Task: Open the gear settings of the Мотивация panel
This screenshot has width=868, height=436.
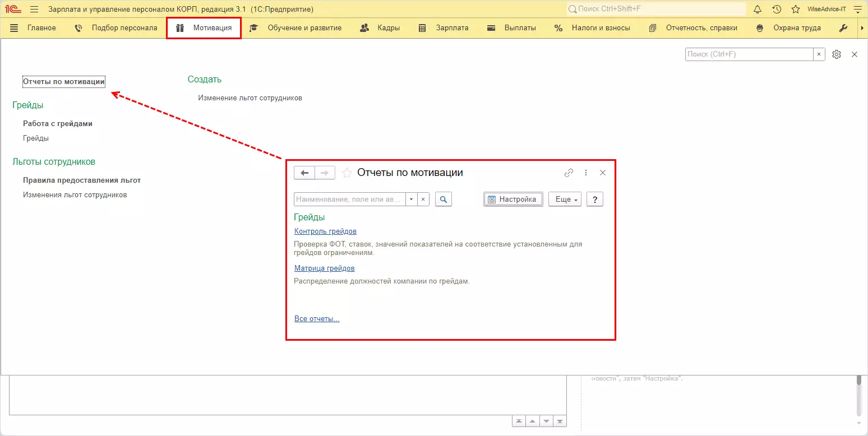Action: coord(837,54)
